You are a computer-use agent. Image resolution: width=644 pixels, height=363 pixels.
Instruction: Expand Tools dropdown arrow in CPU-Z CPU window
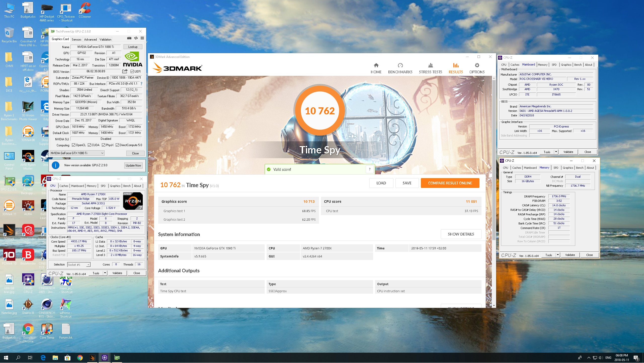(105, 273)
